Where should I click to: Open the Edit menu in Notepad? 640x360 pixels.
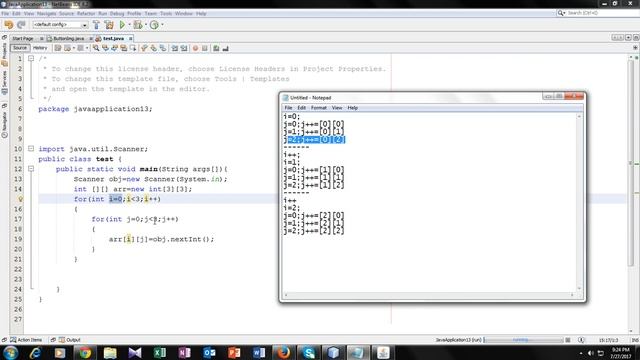pyautogui.click(x=301, y=108)
